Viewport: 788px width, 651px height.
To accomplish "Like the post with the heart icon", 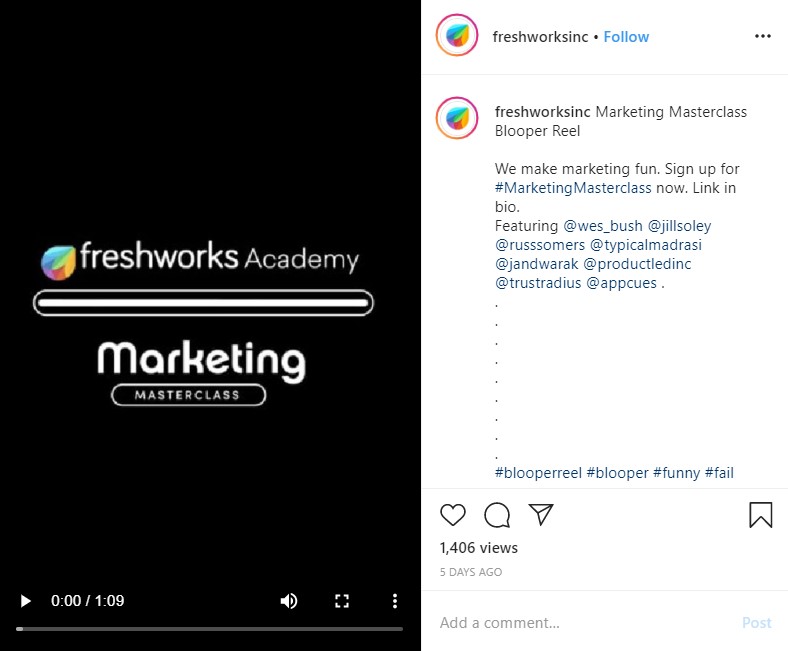I will point(453,515).
